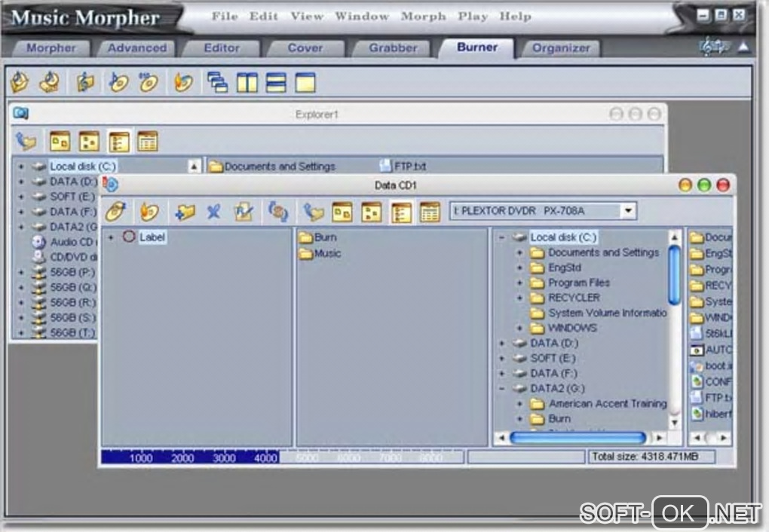Viewport: 769px width, 532px height.
Task: Open the Play menu
Action: tap(473, 16)
